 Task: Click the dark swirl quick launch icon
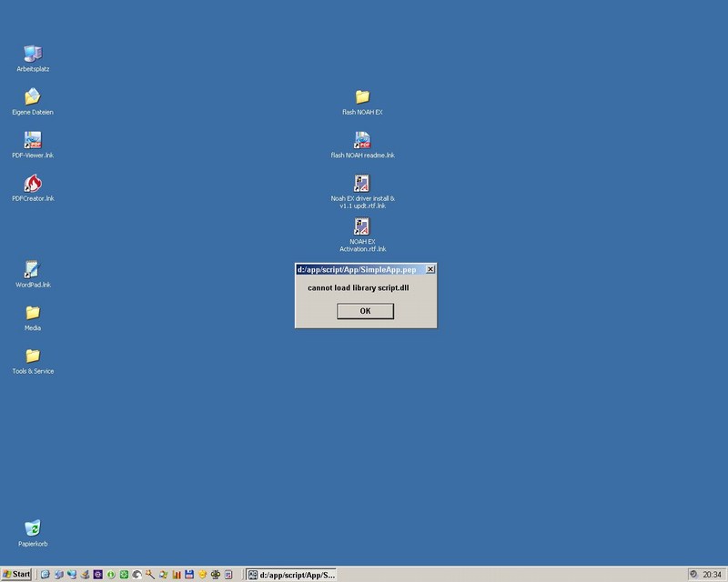tap(137, 575)
